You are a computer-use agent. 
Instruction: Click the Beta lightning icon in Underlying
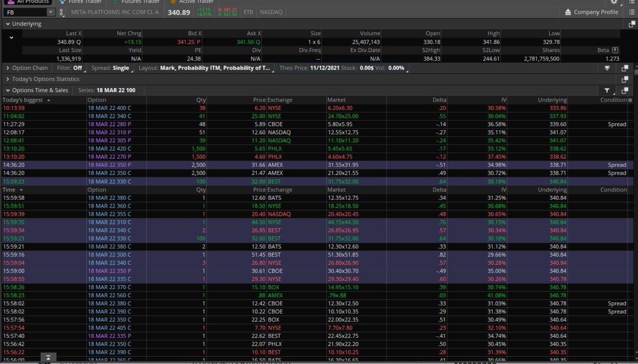coord(615,50)
